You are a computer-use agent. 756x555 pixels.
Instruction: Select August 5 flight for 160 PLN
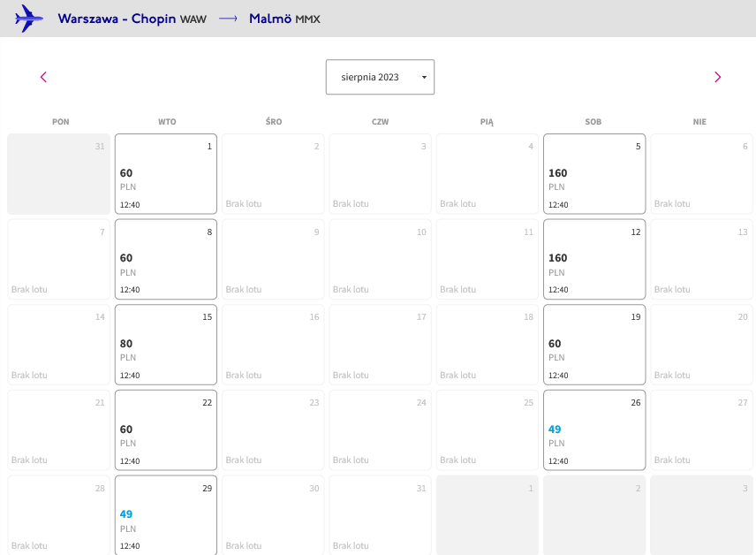(594, 174)
